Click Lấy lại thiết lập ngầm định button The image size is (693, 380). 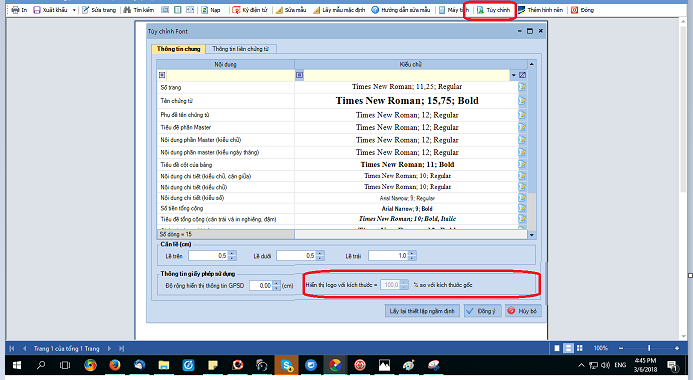click(422, 311)
